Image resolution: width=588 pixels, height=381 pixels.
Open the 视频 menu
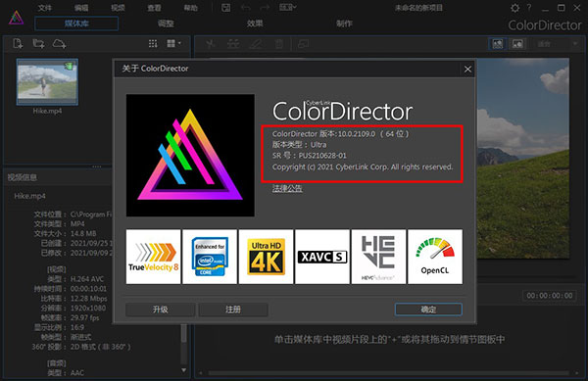pyautogui.click(x=118, y=8)
